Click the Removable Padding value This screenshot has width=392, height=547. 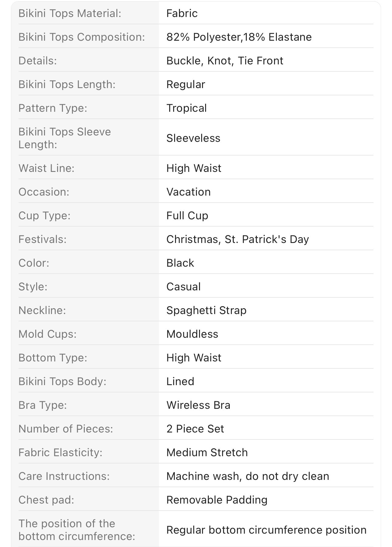(217, 500)
